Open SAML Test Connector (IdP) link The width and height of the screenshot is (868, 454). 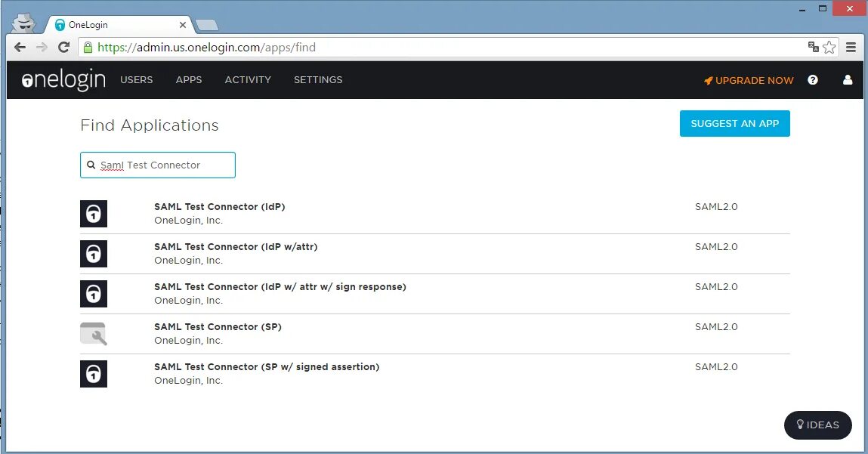click(220, 206)
